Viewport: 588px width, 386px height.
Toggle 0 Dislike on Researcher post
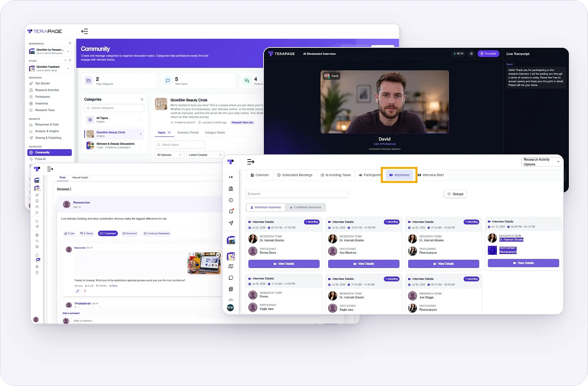pos(87,233)
